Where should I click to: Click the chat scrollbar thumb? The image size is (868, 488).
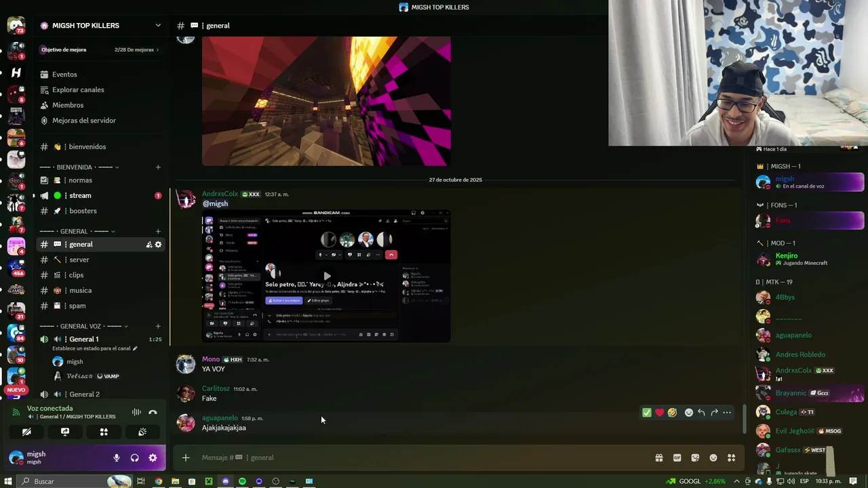pos(744,420)
